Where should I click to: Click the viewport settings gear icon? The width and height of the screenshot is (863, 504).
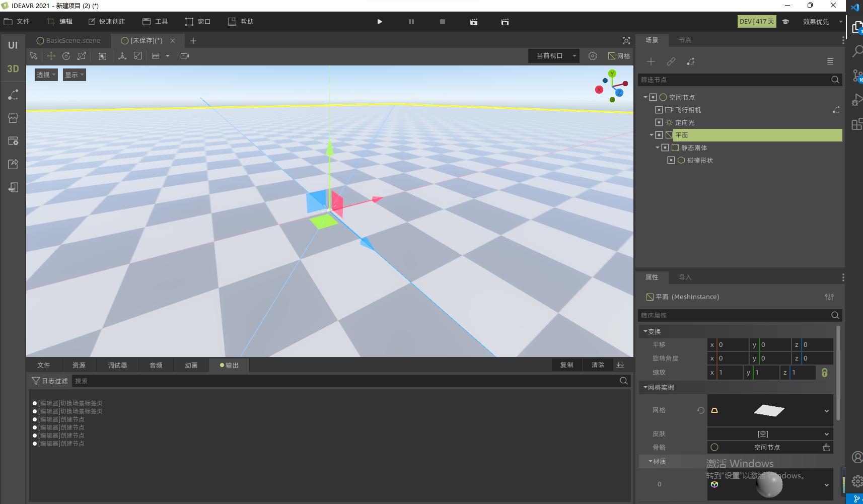click(x=593, y=56)
